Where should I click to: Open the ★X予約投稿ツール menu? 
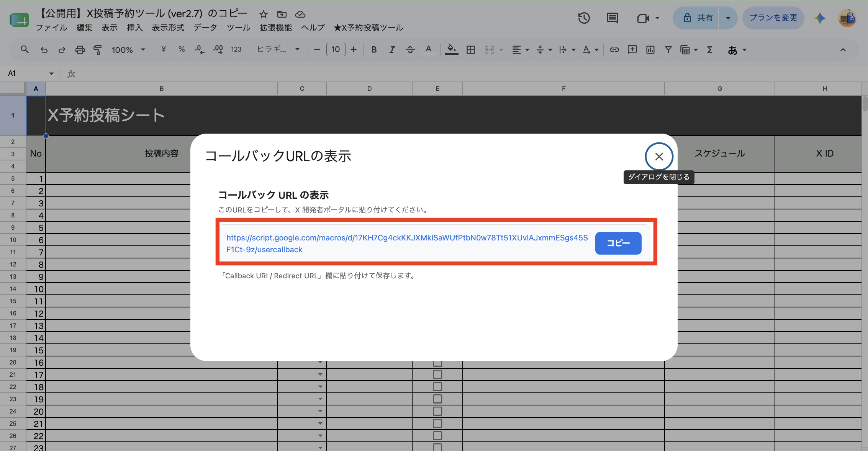368,28
